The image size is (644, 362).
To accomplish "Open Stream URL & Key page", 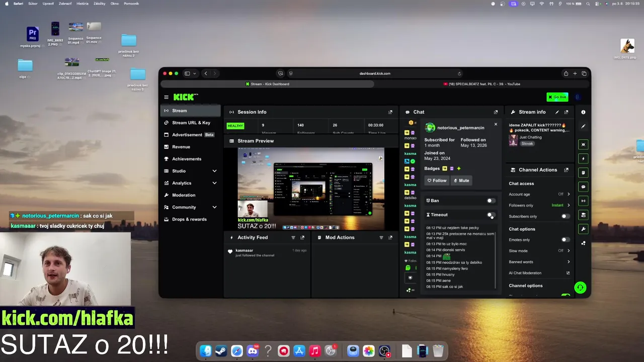I will [191, 123].
